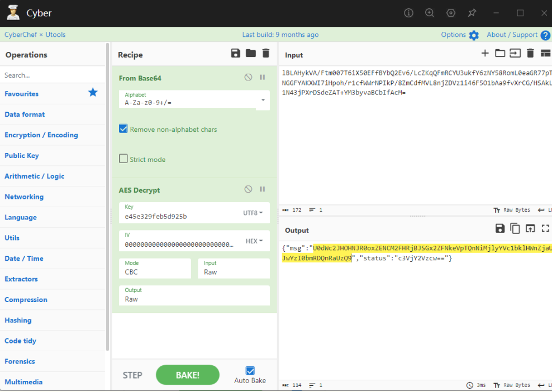
Task: Clear input and output with the Input trash icon
Action: (x=530, y=53)
